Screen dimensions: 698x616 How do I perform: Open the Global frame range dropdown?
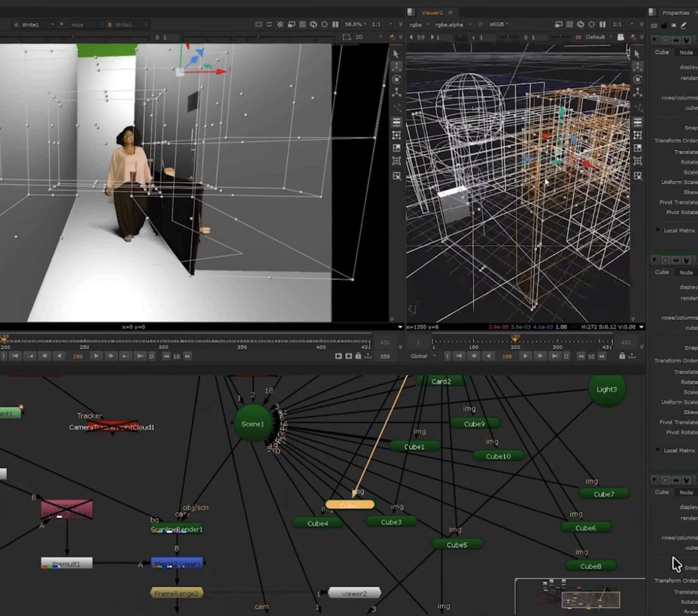tap(423, 356)
